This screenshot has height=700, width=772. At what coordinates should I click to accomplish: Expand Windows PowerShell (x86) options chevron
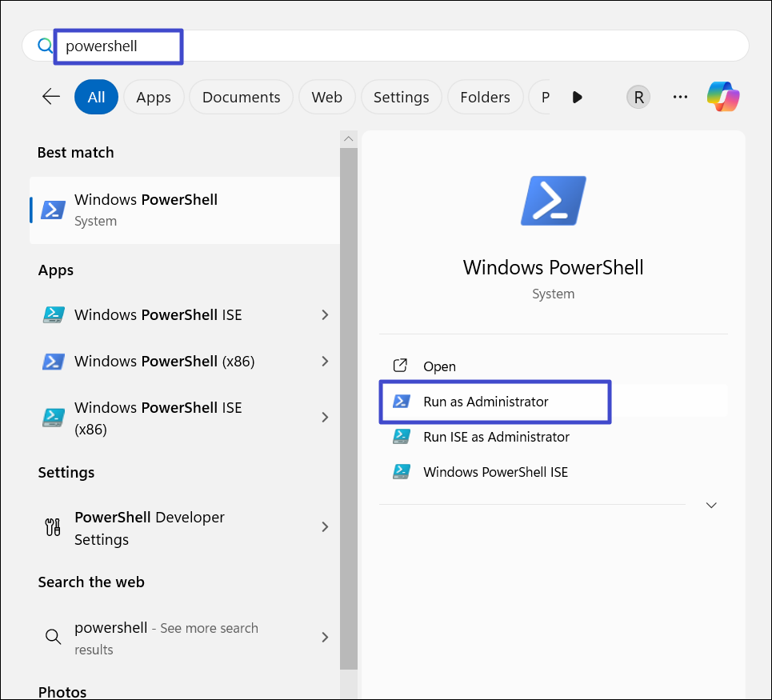(x=325, y=362)
